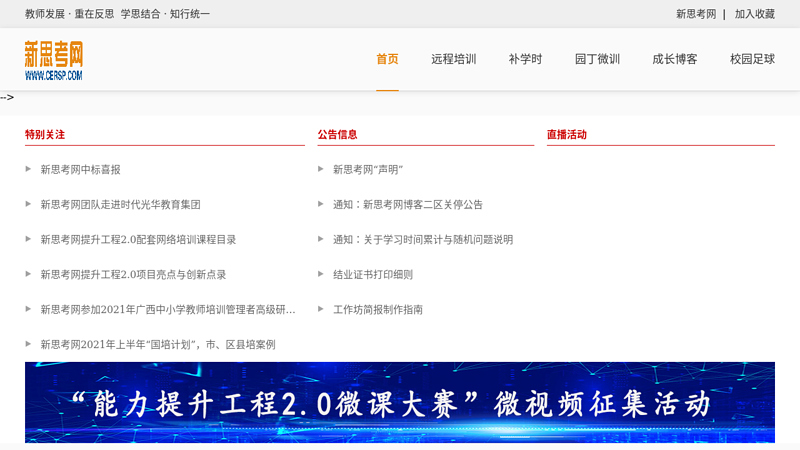Image resolution: width=800 pixels, height=450 pixels.
Task: Open 2021年广西中小学教师培训管理者 article
Action: tap(168, 310)
